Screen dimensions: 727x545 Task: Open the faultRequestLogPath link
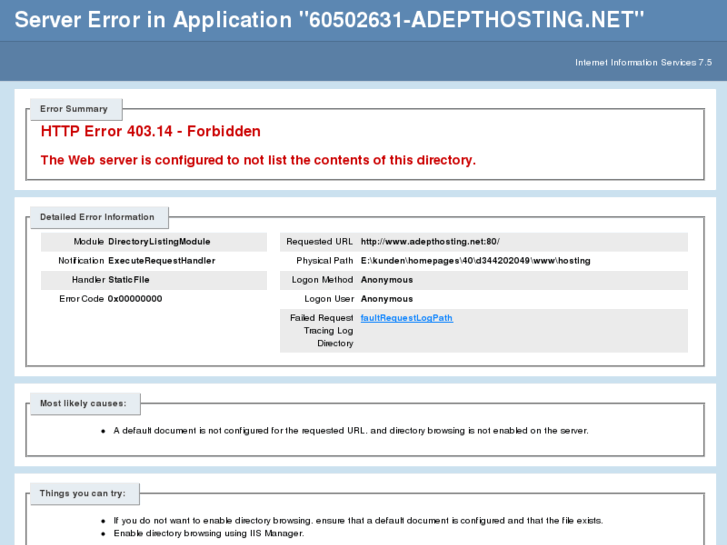pos(406,318)
